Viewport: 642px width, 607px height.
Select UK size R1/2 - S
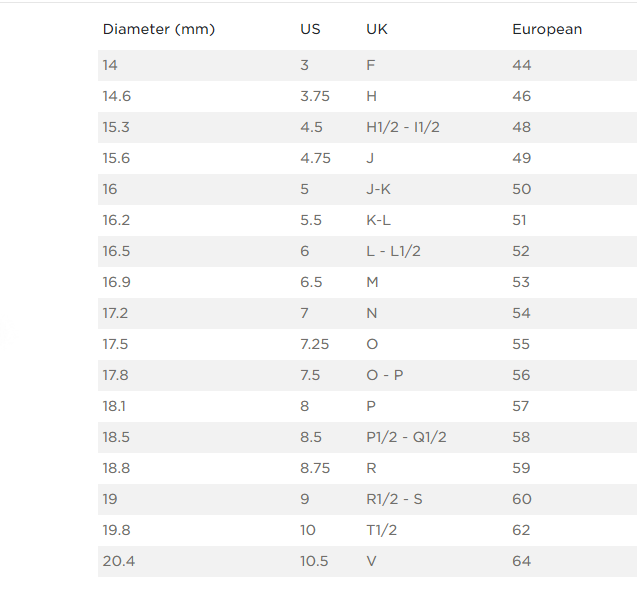pyautogui.click(x=394, y=499)
